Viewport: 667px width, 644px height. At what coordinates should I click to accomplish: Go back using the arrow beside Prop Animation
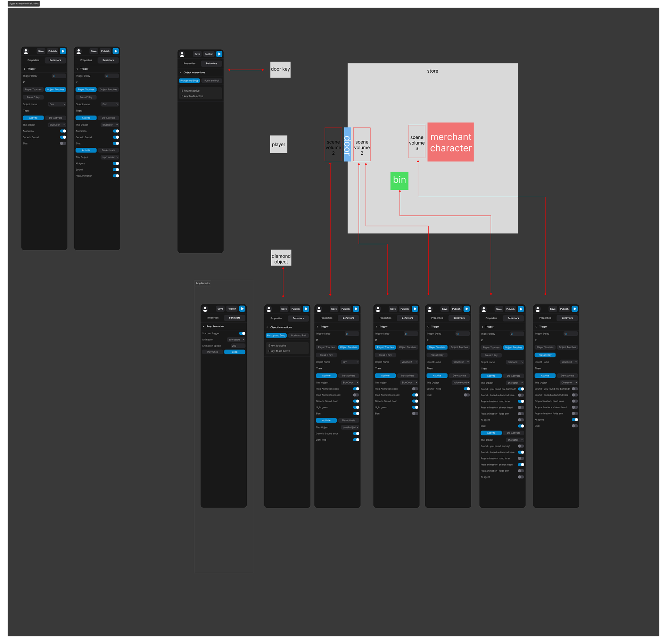[x=204, y=326]
